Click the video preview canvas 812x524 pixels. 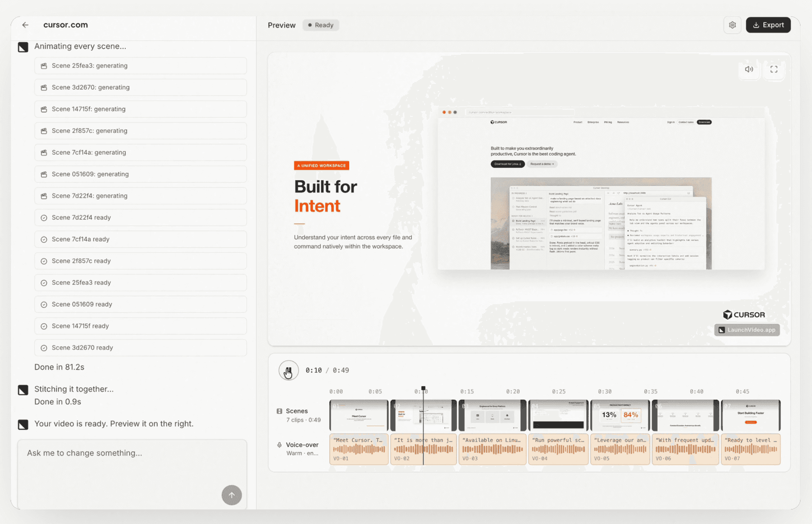529,199
